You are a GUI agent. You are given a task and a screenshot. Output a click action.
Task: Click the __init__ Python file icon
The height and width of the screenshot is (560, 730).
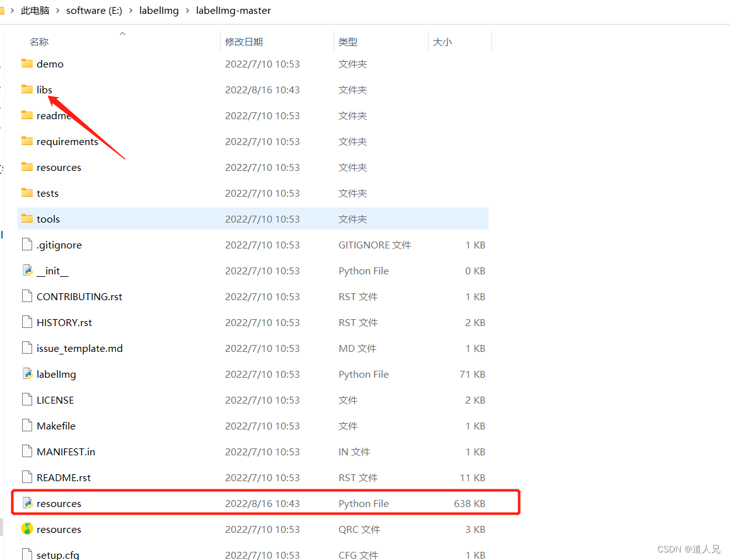click(27, 270)
